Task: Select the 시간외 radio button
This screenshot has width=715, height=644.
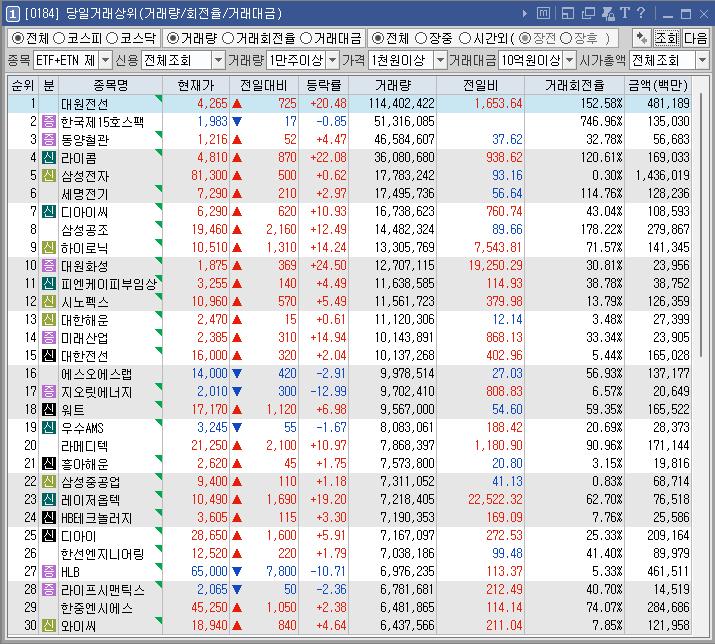Action: tap(465, 38)
